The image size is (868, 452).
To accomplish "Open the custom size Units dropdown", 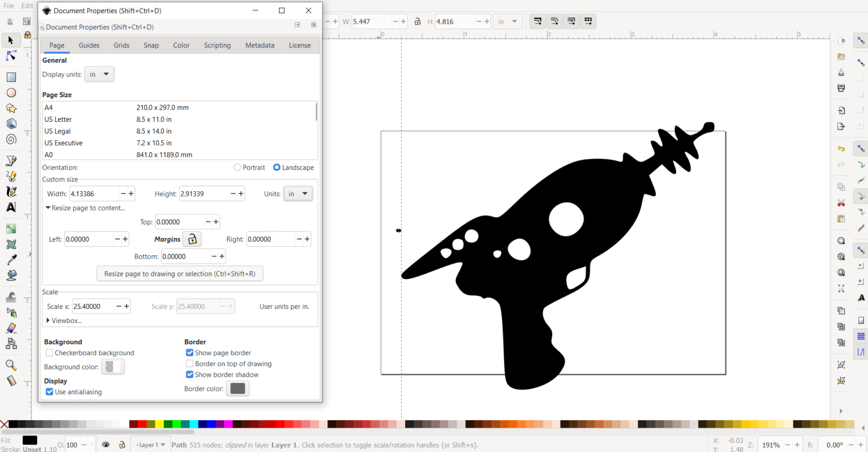I will point(298,193).
